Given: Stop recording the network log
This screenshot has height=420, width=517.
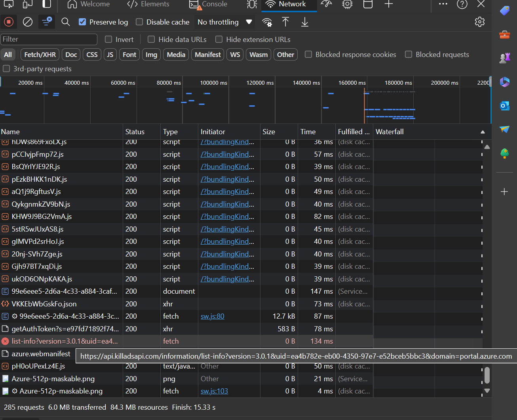Looking at the screenshot, I should pos(9,22).
